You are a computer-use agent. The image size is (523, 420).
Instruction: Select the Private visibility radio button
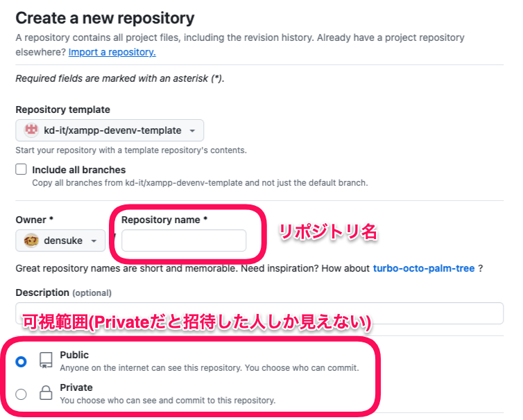(21, 394)
